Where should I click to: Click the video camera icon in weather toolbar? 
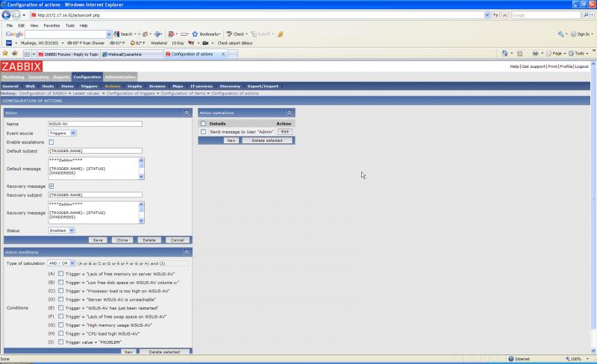coord(205,43)
